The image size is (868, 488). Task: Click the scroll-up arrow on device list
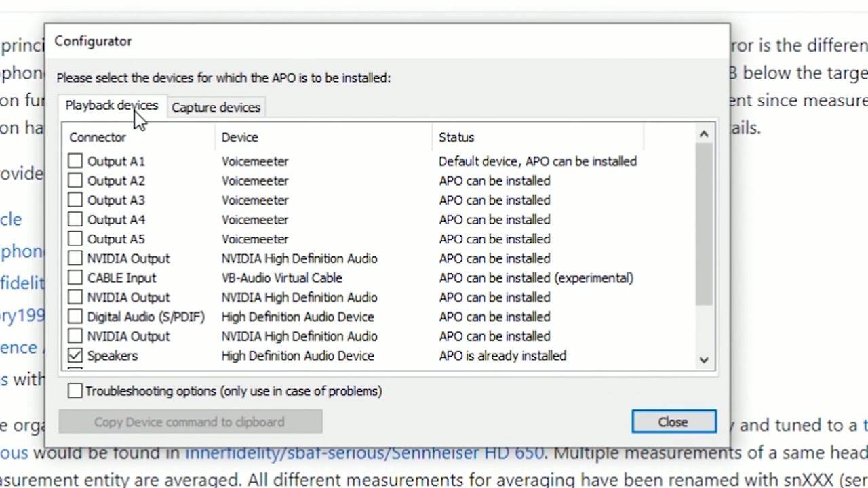click(x=703, y=134)
